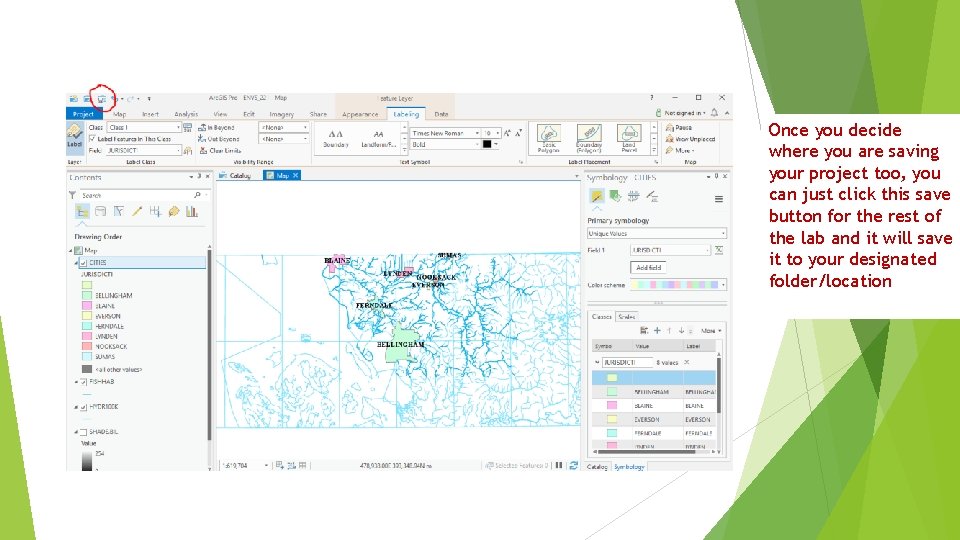
Task: Open the Times New Roman font dropdown
Action: tap(445, 133)
